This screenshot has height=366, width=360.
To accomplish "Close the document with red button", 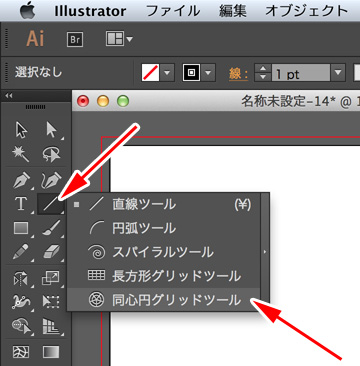I will 83,101.
